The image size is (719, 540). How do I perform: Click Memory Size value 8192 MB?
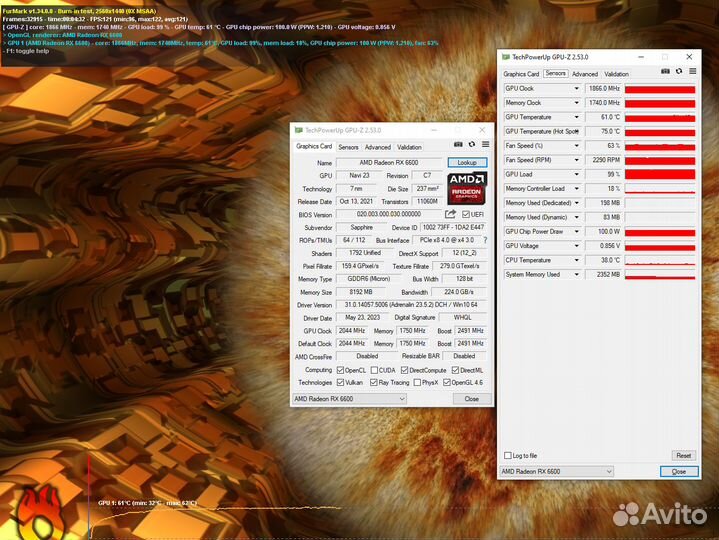360,292
